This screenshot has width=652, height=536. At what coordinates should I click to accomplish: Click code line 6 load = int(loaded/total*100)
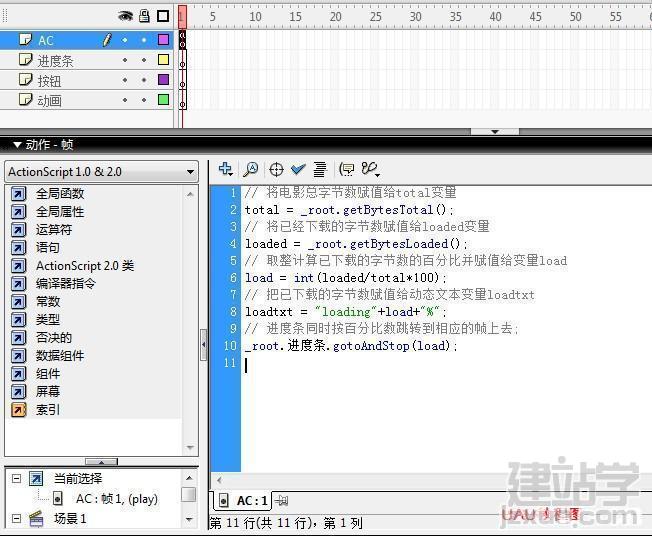346,277
